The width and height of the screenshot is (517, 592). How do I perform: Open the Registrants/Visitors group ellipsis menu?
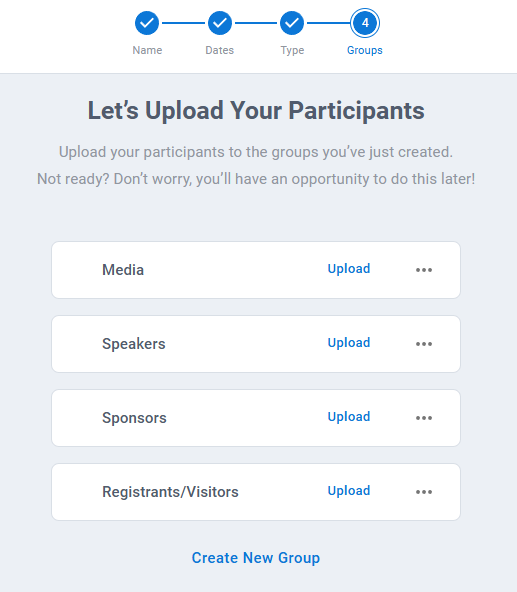pyautogui.click(x=424, y=492)
